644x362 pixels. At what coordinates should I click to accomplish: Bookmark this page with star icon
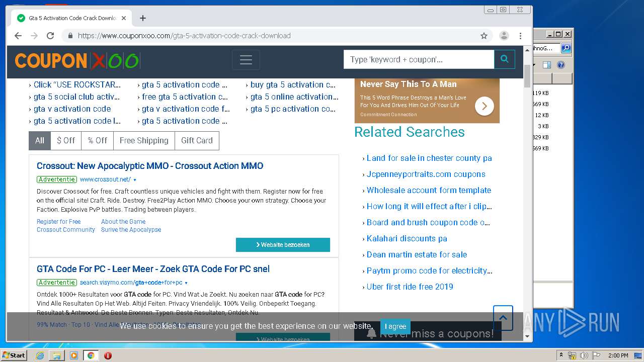[x=484, y=36]
